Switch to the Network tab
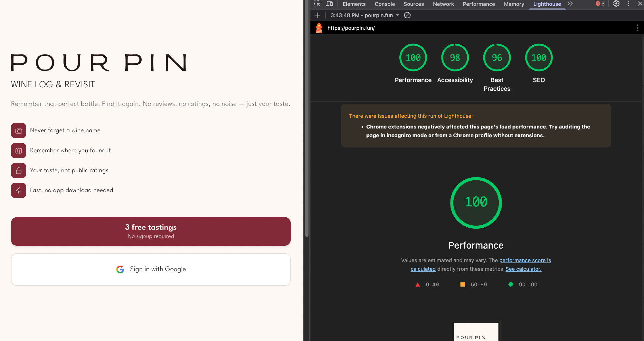Image resolution: width=644 pixels, height=341 pixels. click(443, 4)
